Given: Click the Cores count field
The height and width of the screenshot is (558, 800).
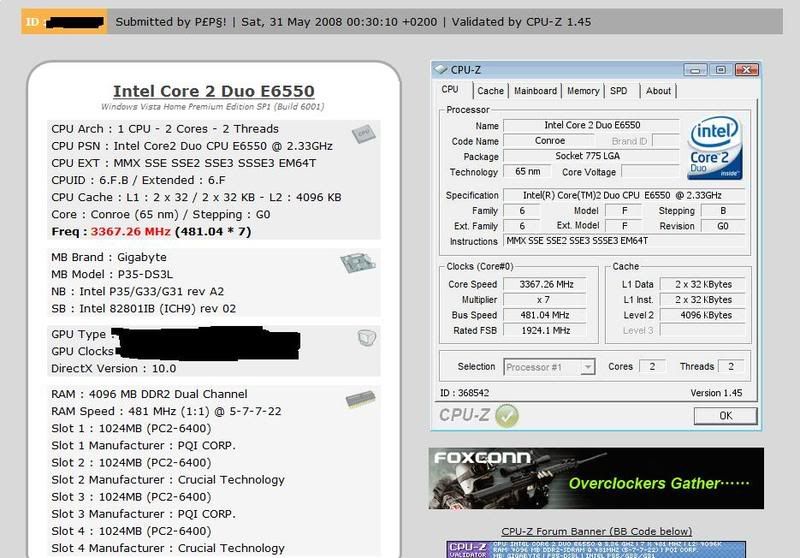Looking at the screenshot, I should coord(652,366).
